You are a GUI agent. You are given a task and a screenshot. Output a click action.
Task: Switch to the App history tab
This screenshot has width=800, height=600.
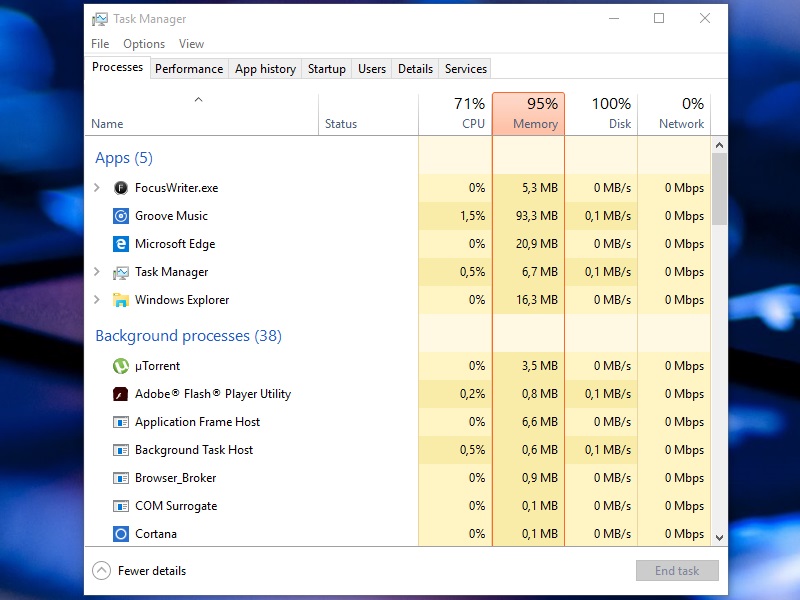pos(265,69)
